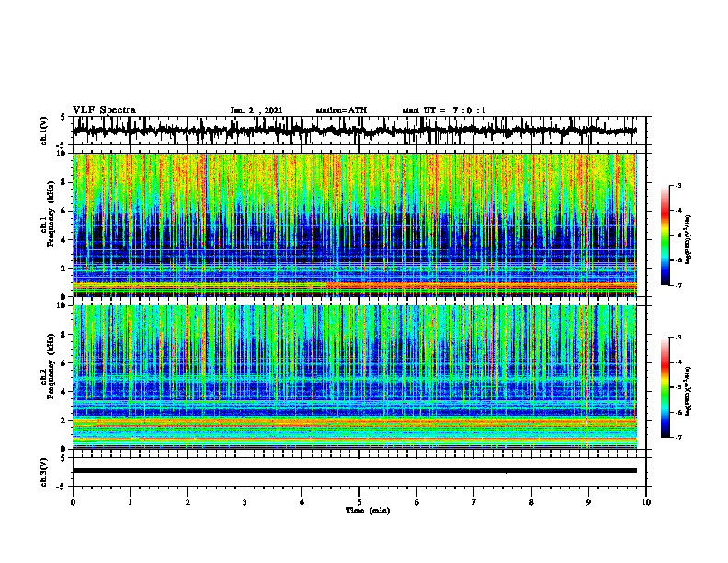728x563 pixels.
Task: Click the ch.1 waveform trace panel
Action: tap(358, 131)
